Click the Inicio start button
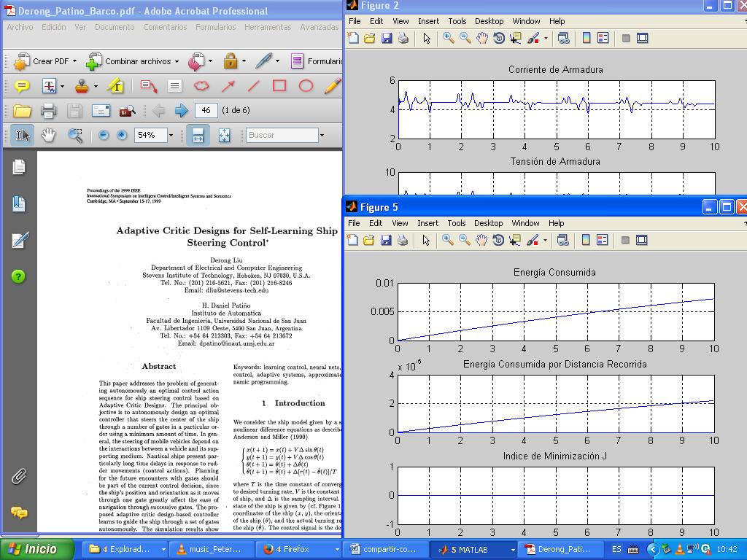This screenshot has width=747, height=560. (x=37, y=549)
